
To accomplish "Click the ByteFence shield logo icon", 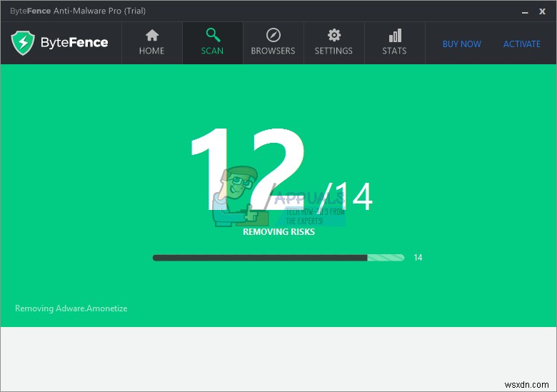I will [x=23, y=43].
